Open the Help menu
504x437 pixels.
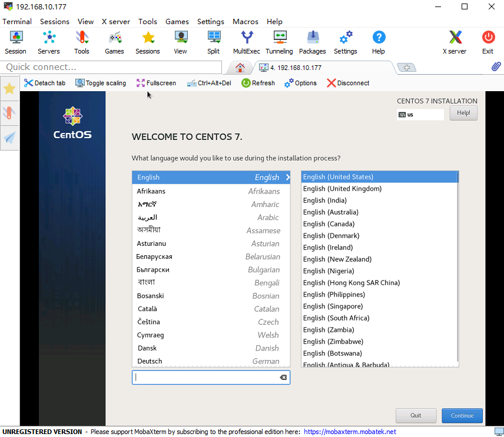pos(274,22)
